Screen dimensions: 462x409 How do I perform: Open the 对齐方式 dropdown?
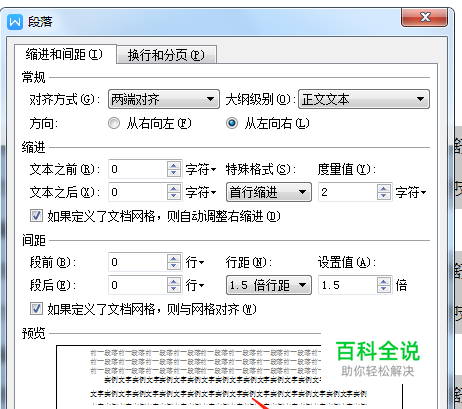point(164,99)
